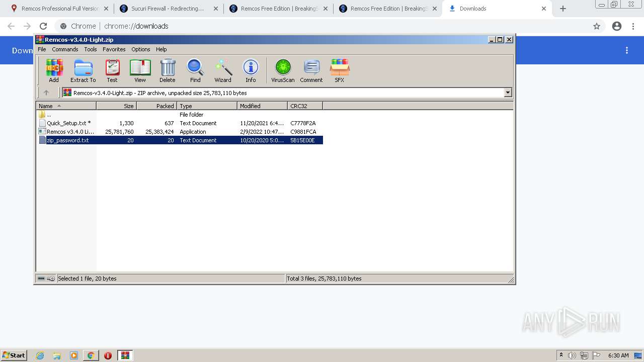Show hidden tray icons arrow
Image resolution: width=644 pixels, height=362 pixels.
(x=561, y=355)
